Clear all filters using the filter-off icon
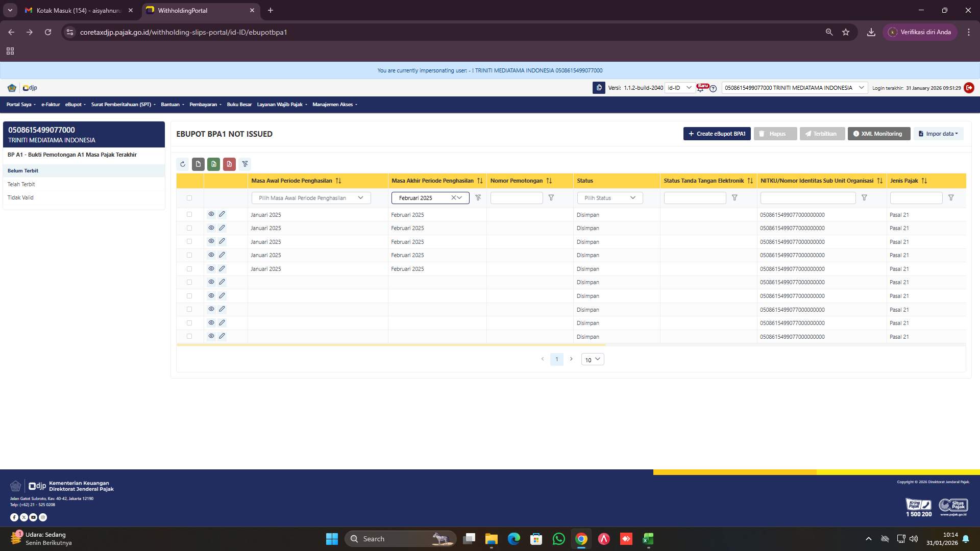Screen dimensions: 980x551 coord(246,164)
